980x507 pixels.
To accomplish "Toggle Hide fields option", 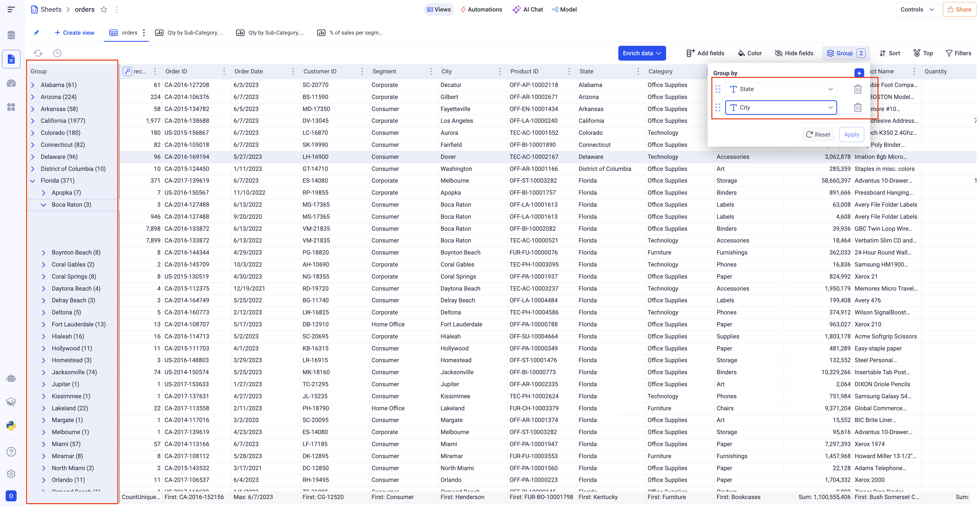I will click(794, 53).
